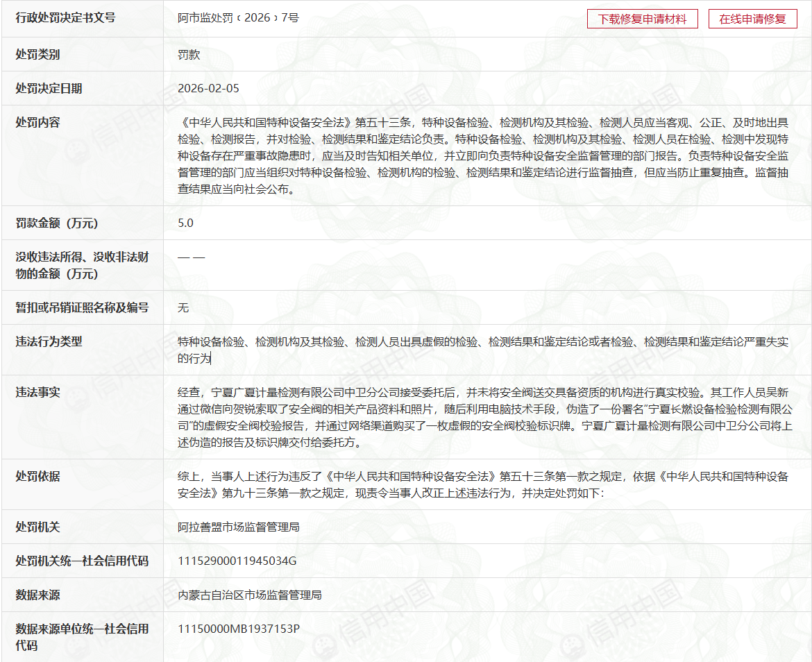812x662 pixels.
Task: Click the 无 value for 暂扣或吊销证照
Action: coord(183,307)
